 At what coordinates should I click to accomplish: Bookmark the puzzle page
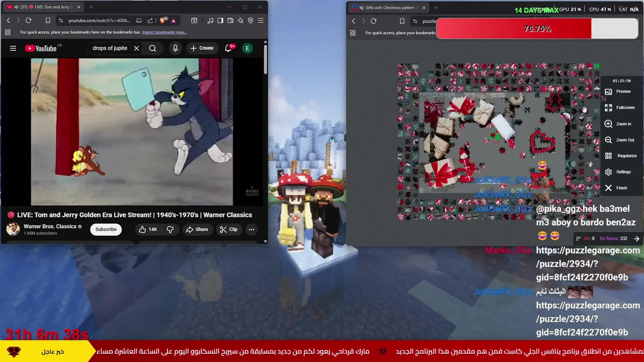pos(402,21)
